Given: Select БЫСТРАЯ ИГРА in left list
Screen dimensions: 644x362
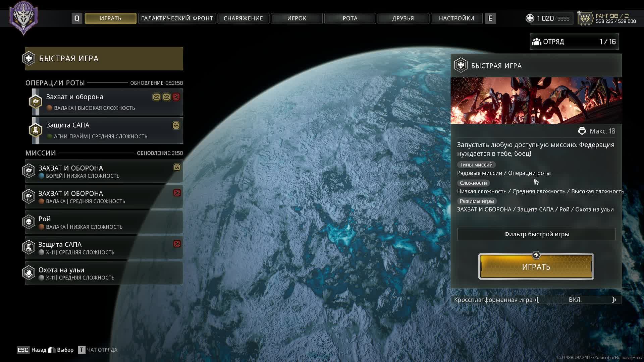Looking at the screenshot, I should click(x=104, y=59).
